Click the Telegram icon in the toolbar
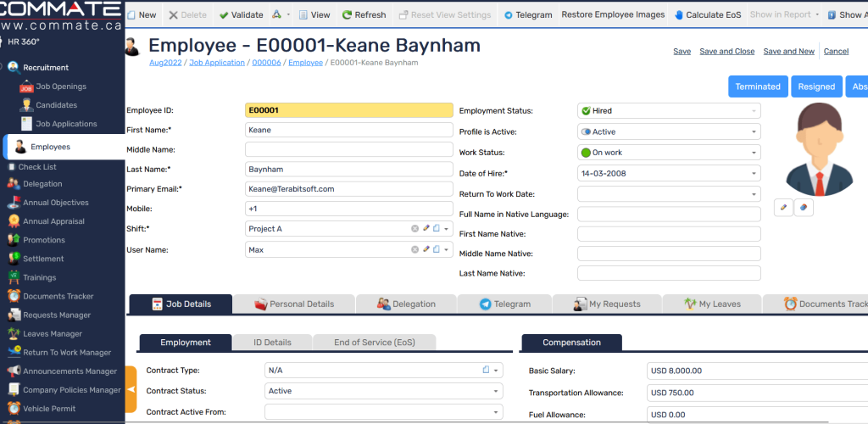This screenshot has width=868, height=424. click(508, 15)
